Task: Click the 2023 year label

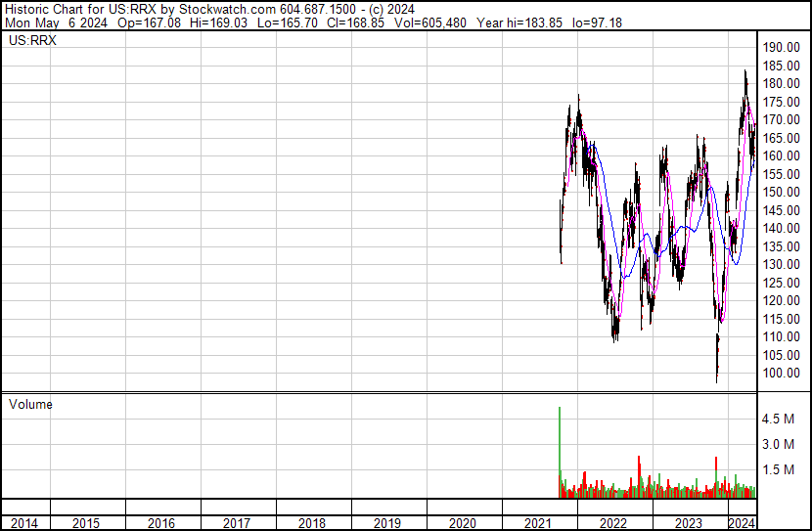Action: tap(689, 523)
